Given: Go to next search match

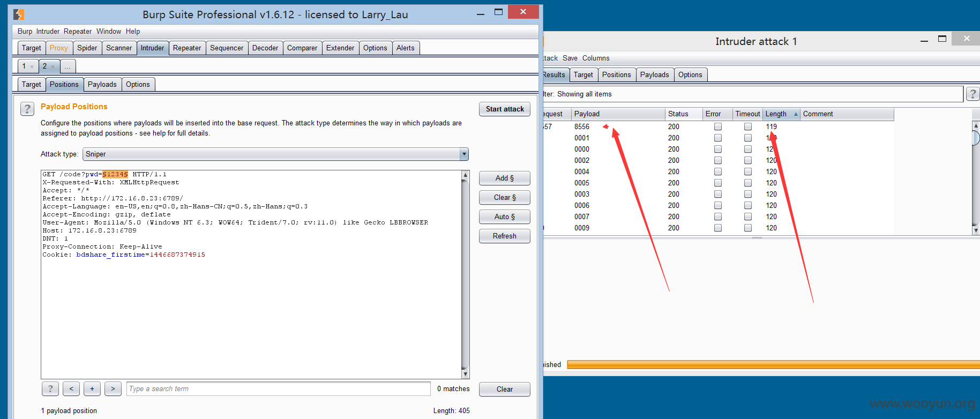Looking at the screenshot, I should [113, 389].
